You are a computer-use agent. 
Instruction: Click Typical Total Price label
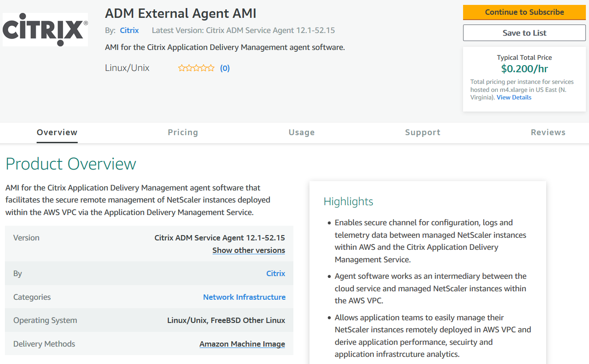point(524,58)
